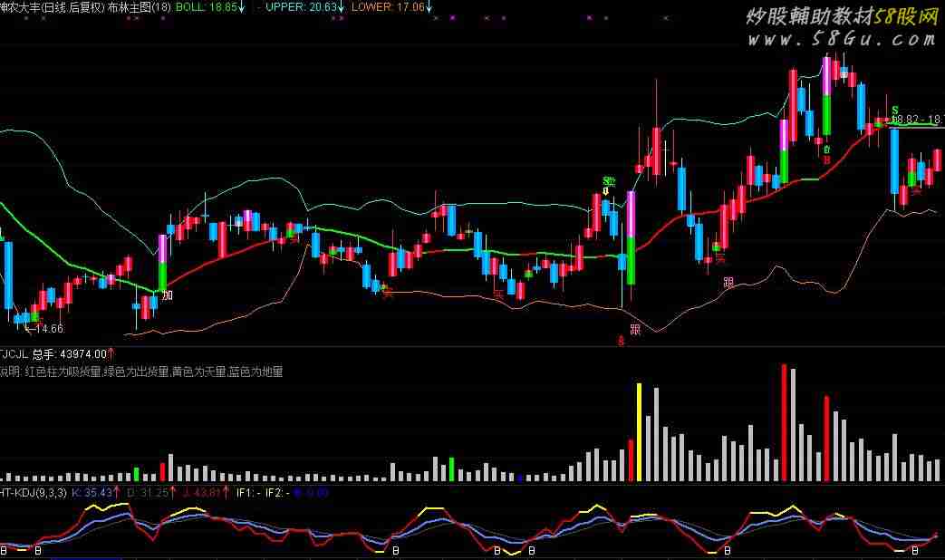Click the 加 add-position marker on the chart
The image size is (945, 560).
click(167, 296)
